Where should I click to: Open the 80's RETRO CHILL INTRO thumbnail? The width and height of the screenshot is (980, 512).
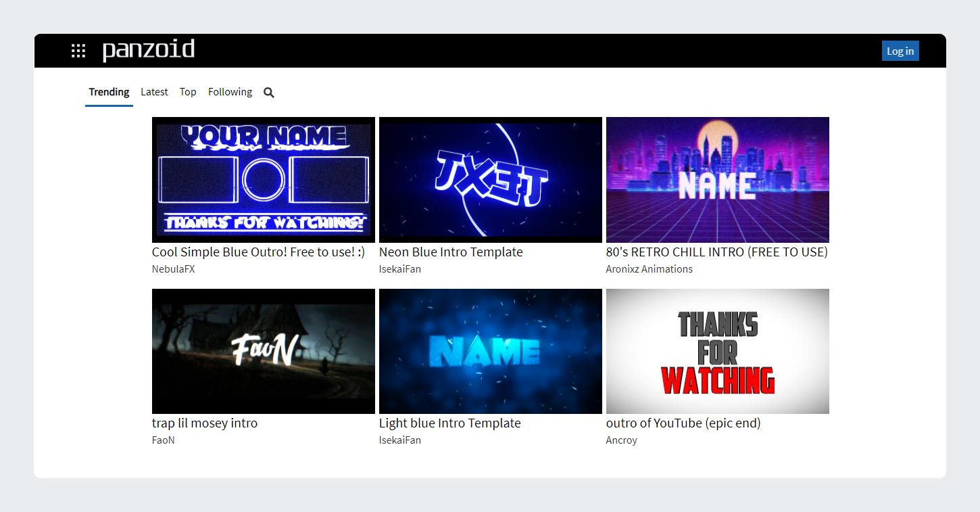[718, 180]
